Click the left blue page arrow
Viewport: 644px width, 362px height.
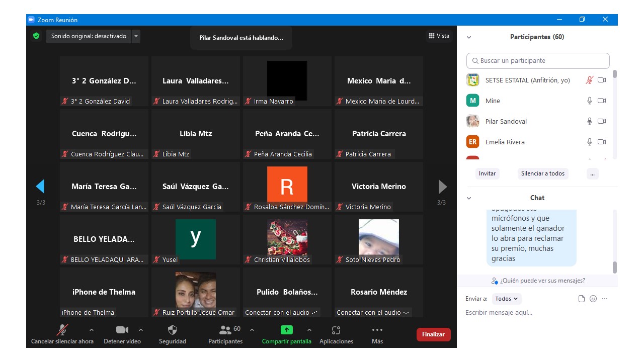[x=40, y=187]
